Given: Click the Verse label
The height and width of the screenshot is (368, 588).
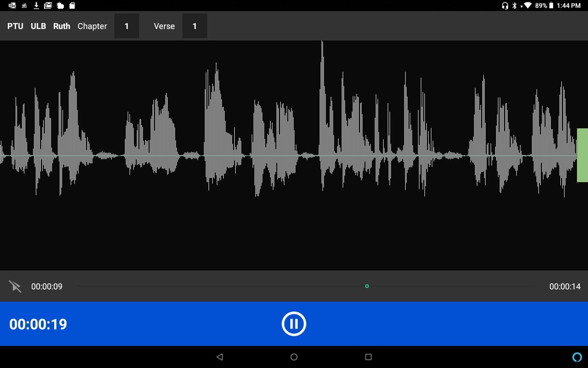Looking at the screenshot, I should click(x=164, y=26).
